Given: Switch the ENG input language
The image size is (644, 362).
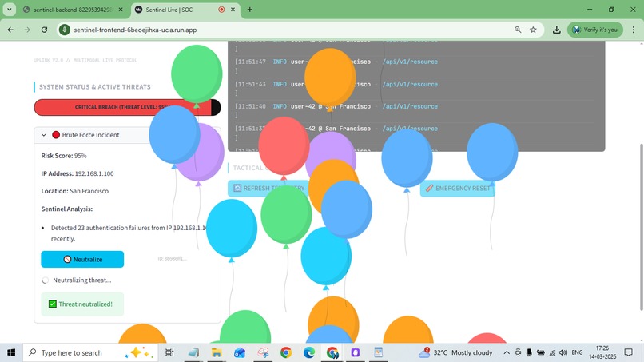Looking at the screenshot, I should coord(577,352).
